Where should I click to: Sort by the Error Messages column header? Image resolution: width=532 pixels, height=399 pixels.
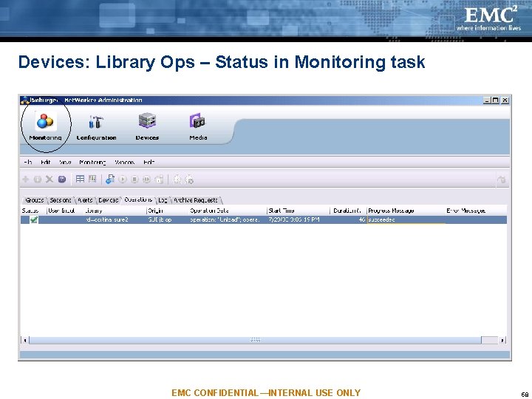point(476,211)
